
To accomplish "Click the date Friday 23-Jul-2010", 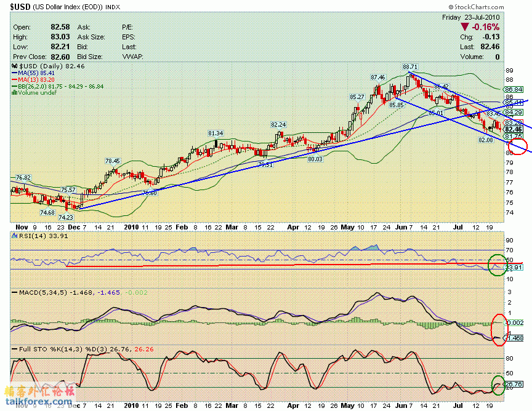I will coord(470,17).
